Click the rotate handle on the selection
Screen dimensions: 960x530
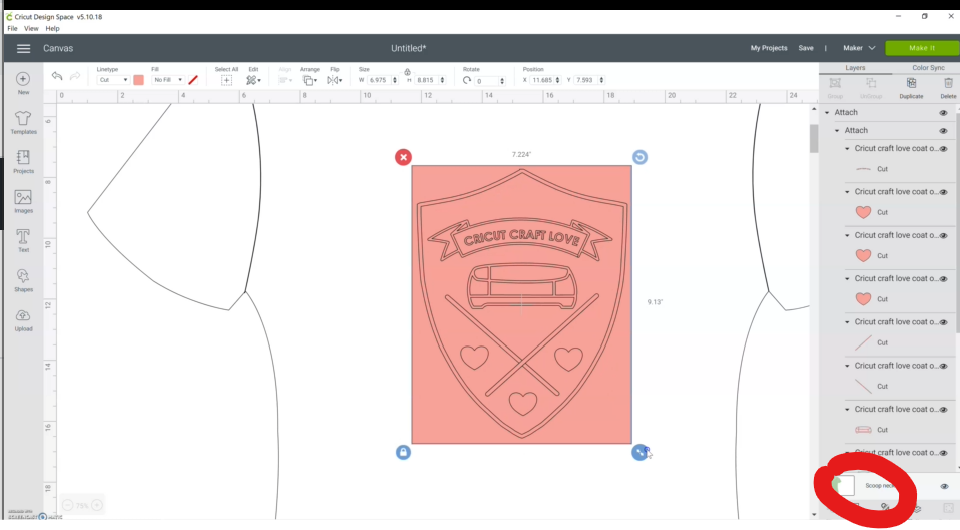[x=640, y=157]
